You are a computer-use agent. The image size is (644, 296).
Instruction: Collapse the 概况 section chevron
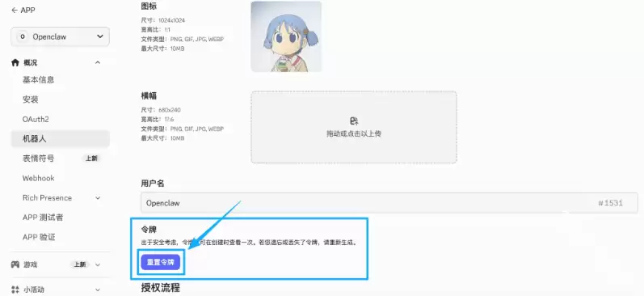[97, 62]
